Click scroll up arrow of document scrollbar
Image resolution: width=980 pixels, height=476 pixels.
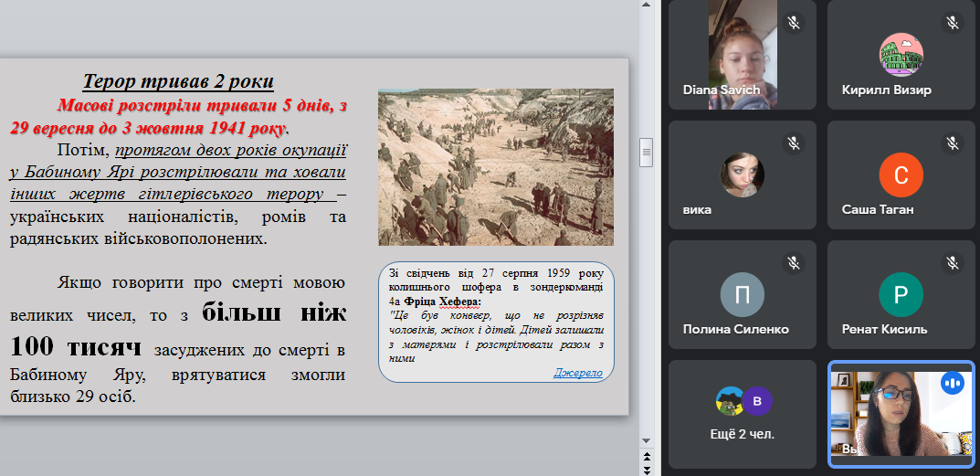[647, 5]
